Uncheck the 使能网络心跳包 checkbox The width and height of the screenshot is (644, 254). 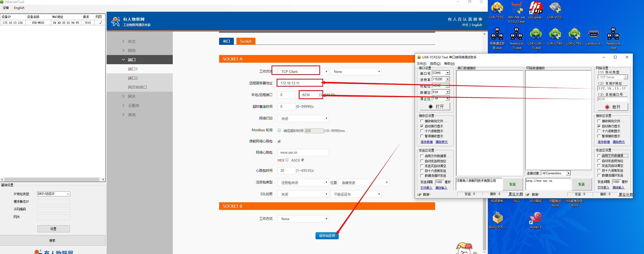tap(279, 141)
